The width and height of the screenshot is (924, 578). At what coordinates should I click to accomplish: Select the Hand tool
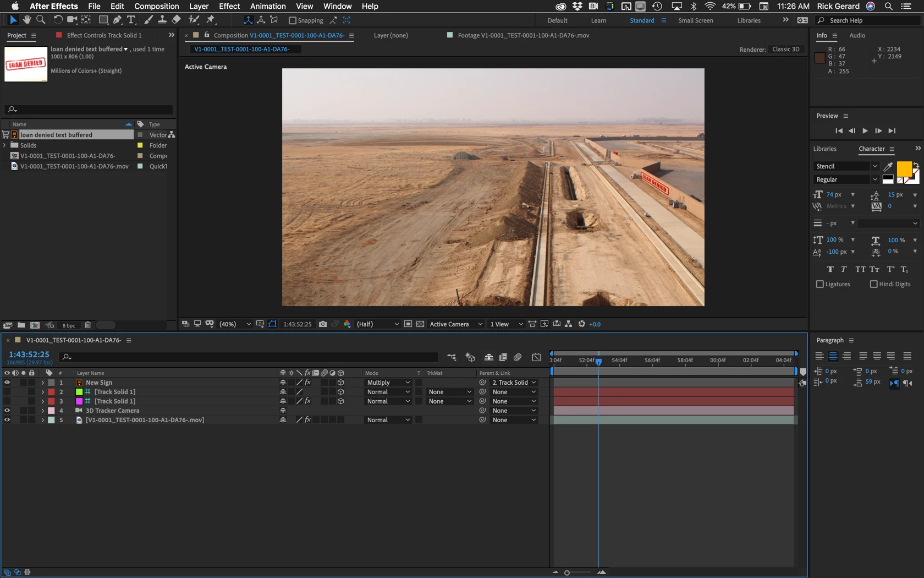[x=27, y=20]
